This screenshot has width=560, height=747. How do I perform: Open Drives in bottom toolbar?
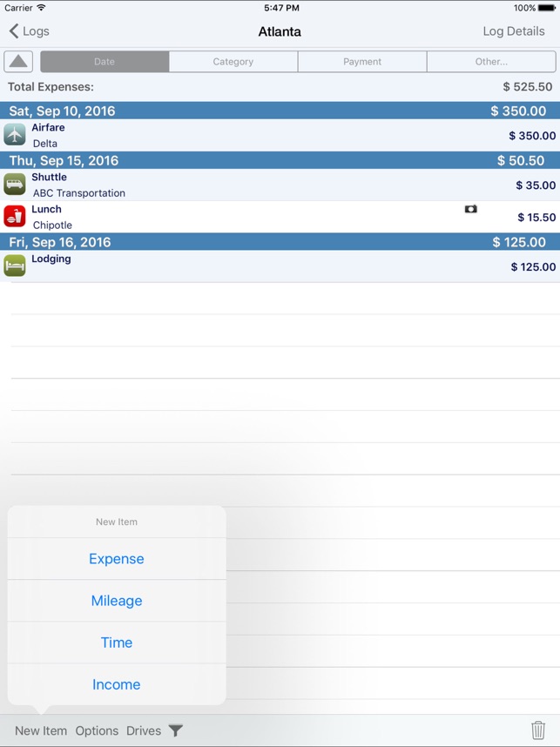144,730
